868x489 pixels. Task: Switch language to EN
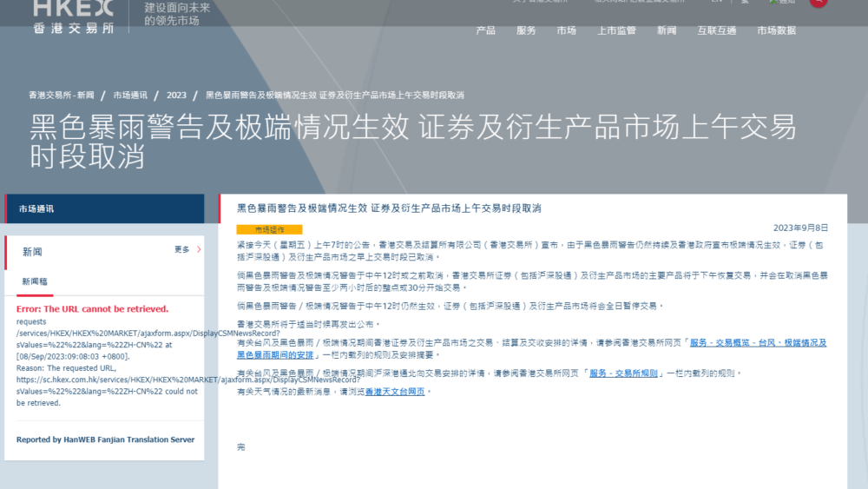[x=716, y=3]
